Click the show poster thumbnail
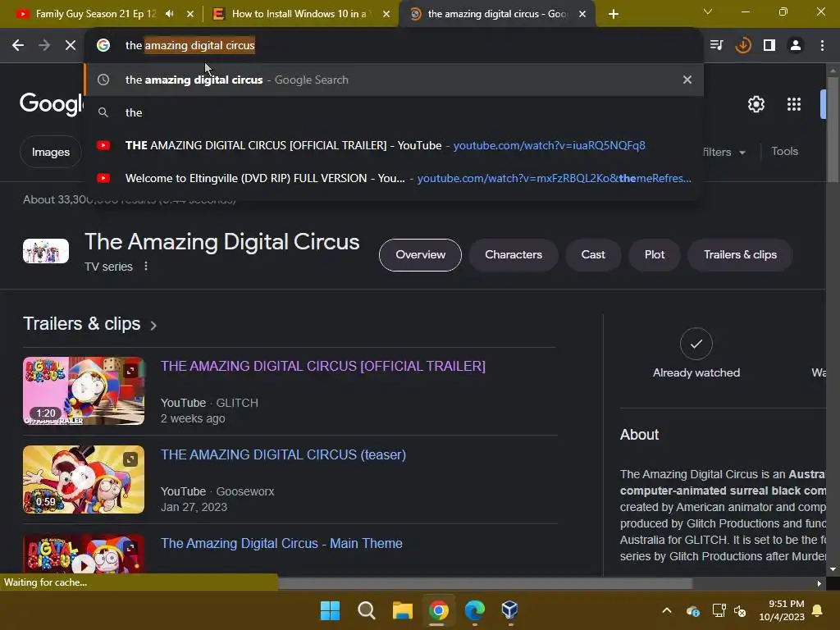 tap(46, 251)
